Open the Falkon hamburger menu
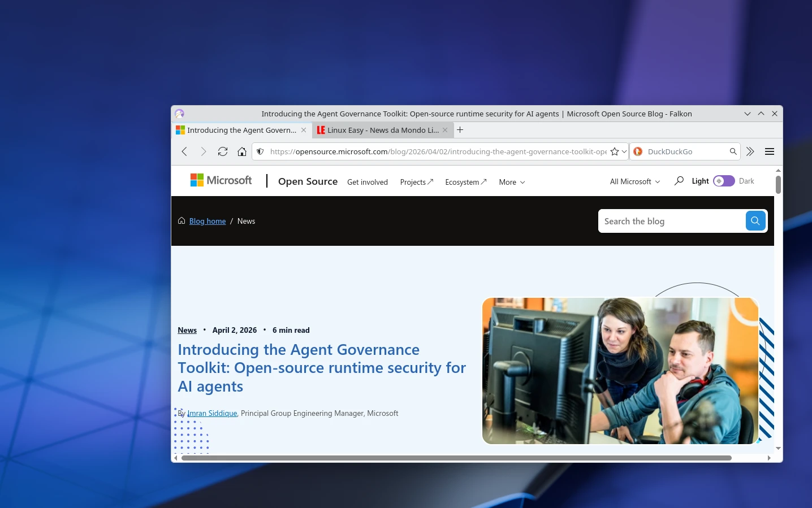 pyautogui.click(x=769, y=151)
